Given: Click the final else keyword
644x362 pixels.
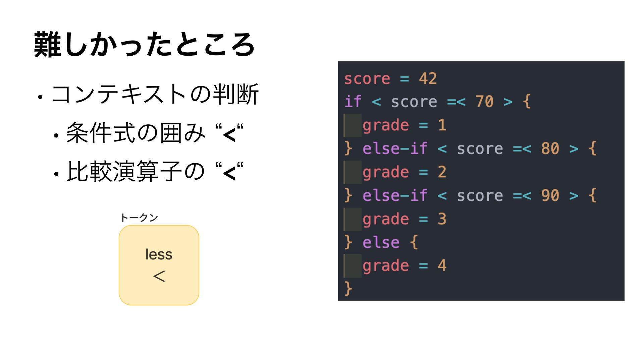Looking at the screenshot, I should tap(381, 242).
